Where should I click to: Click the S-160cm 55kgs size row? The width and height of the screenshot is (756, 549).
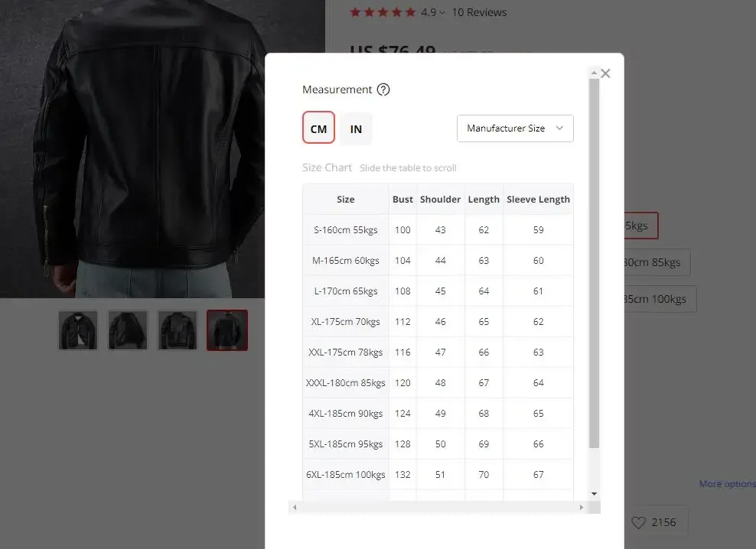[438, 230]
